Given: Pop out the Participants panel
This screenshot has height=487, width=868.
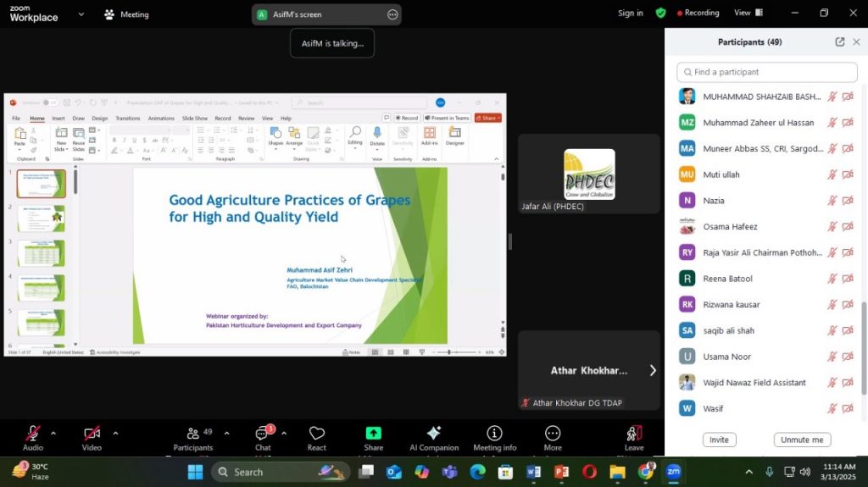Looking at the screenshot, I should pos(839,42).
